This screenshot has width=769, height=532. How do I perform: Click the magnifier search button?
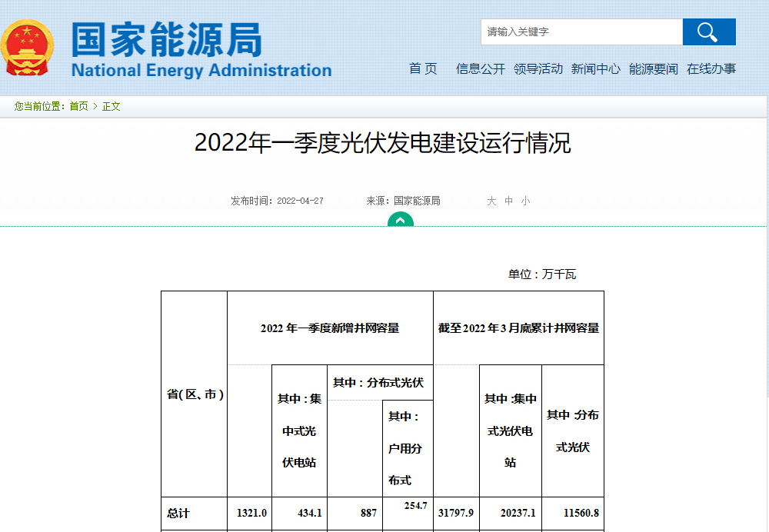click(708, 32)
